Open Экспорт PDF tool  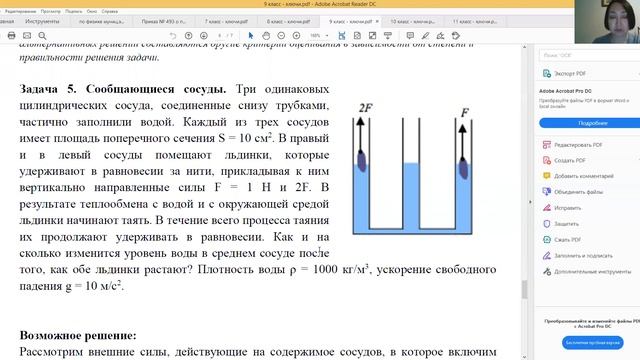(570, 73)
